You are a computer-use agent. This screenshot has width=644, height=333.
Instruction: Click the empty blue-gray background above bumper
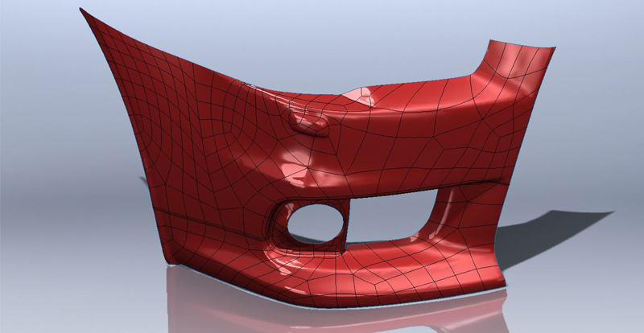[322, 32]
